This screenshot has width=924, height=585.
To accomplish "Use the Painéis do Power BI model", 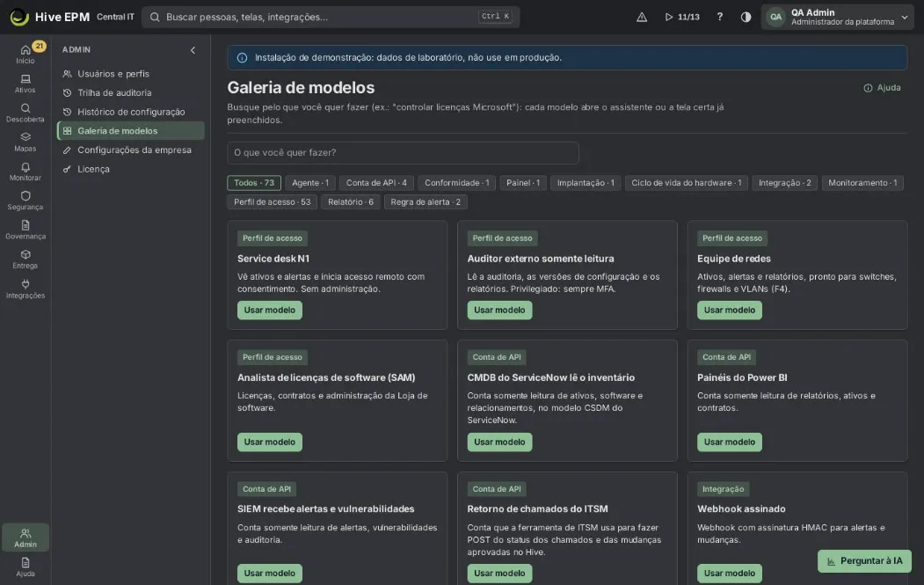I will [730, 442].
